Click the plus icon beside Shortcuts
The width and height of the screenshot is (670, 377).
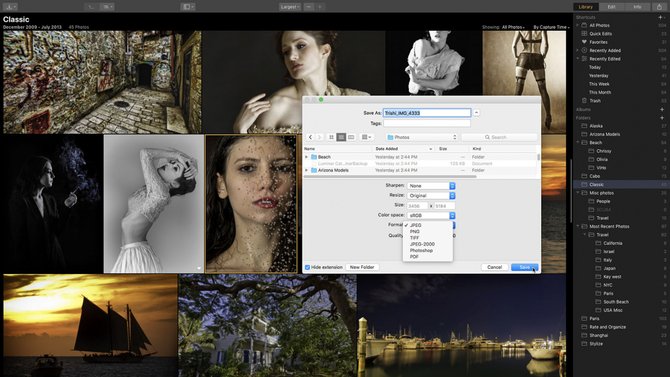coord(660,17)
